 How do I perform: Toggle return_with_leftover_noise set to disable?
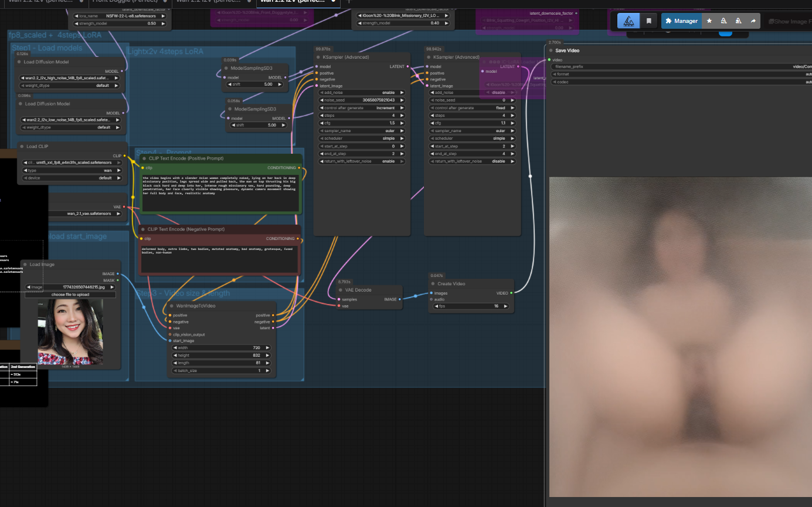click(473, 161)
